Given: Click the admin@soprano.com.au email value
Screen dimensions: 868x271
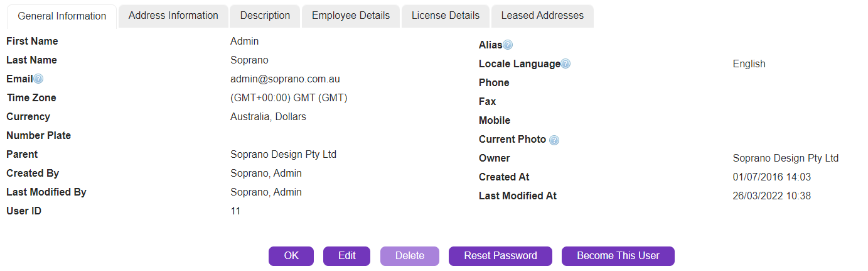Looking at the screenshot, I should click(x=285, y=79).
